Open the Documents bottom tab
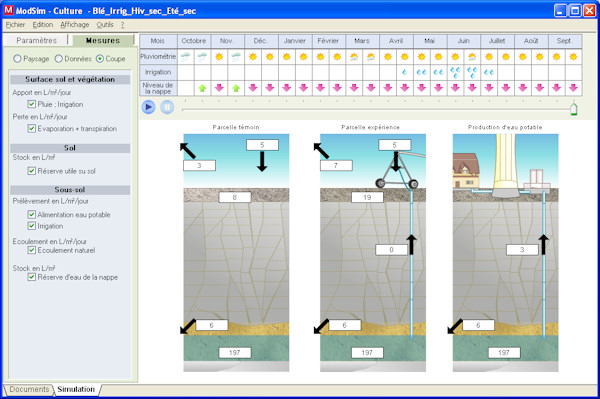 [29, 389]
